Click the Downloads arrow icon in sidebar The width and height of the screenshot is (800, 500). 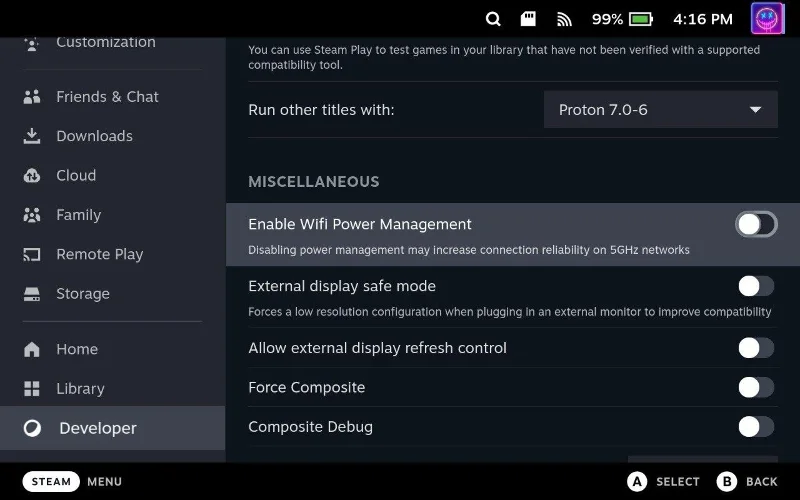[x=32, y=136]
